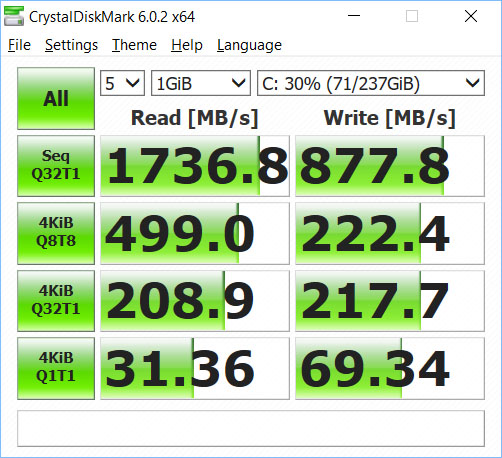Select the 4KiB Q32T1 read value 208.9
Screen dimensions: 502x458
pyautogui.click(x=195, y=301)
